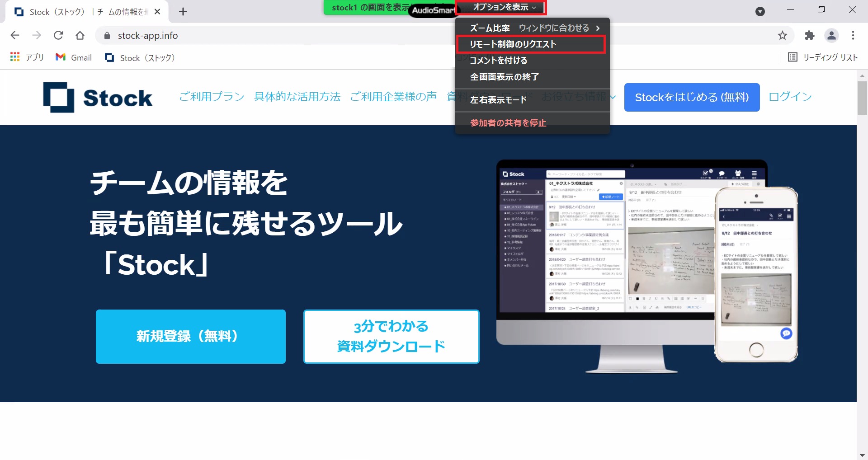Toggle 左右表示モード in the options menu
This screenshot has width=868, height=460.
pyautogui.click(x=497, y=100)
